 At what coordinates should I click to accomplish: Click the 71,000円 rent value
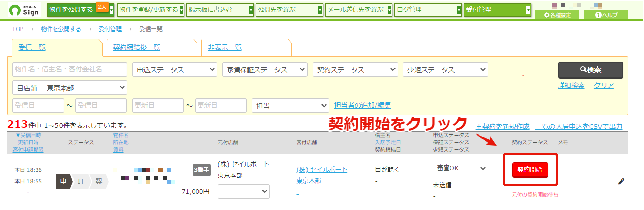point(196,192)
